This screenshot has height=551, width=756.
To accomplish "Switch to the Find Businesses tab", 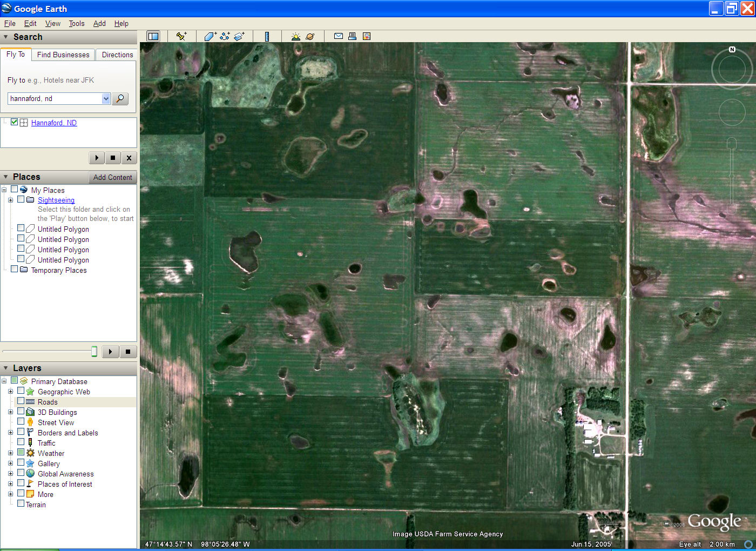I will 63,55.
